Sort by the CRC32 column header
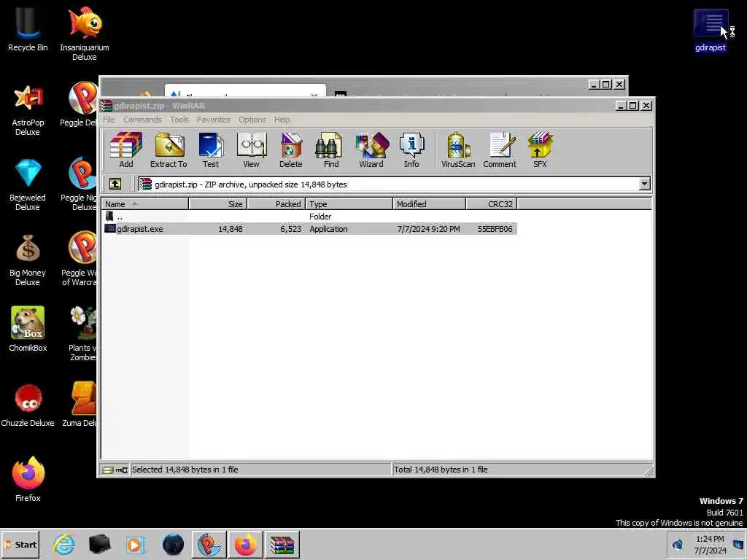747x560 pixels. [x=492, y=204]
